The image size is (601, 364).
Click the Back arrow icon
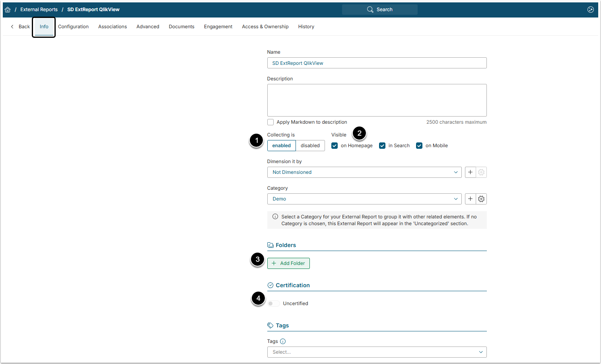point(12,27)
